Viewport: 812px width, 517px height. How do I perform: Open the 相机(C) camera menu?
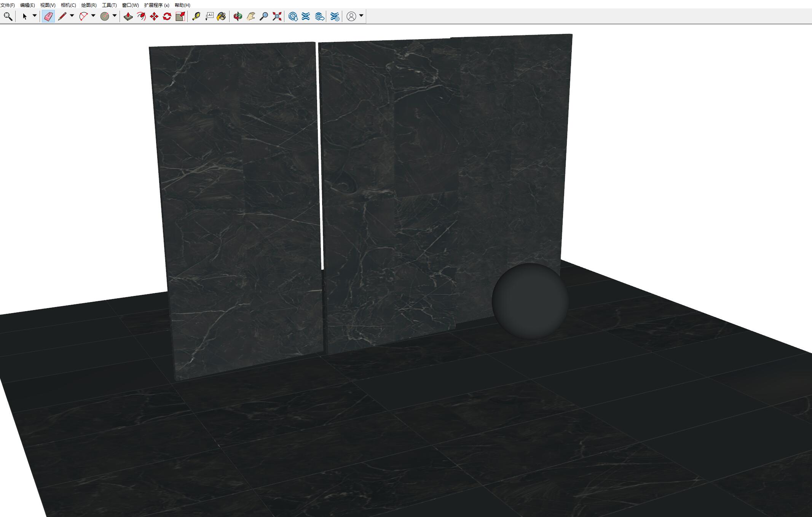[68, 5]
